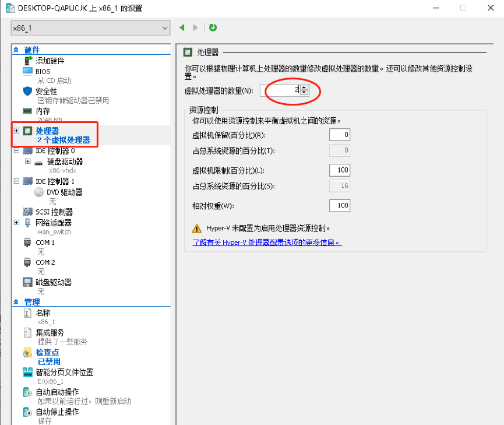504x425 pixels.
Task: Expand the 网络适配器 tree node
Action: click(16, 222)
